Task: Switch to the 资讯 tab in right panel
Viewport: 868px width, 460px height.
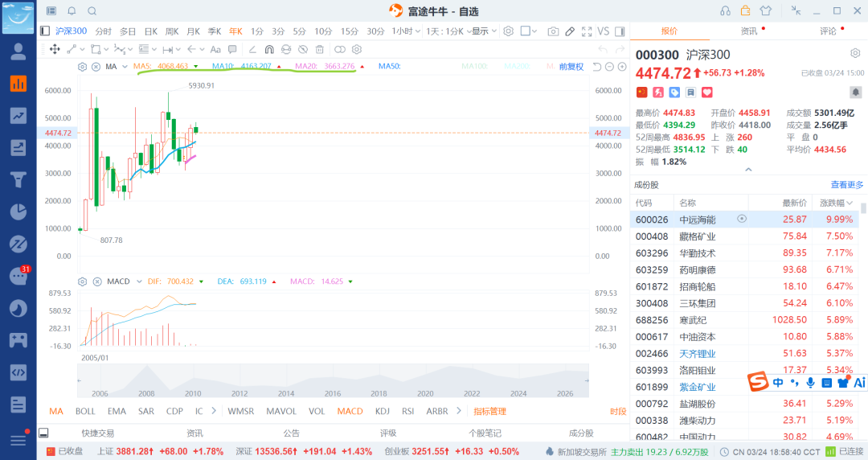Action: coord(749,31)
